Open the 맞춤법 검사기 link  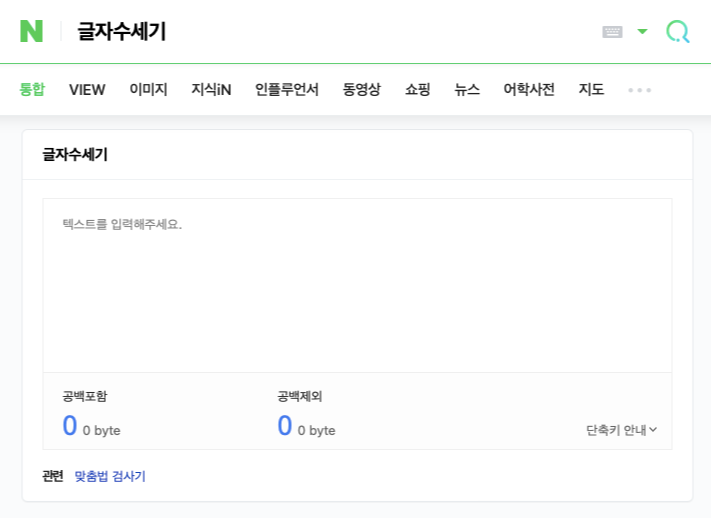pyautogui.click(x=110, y=476)
